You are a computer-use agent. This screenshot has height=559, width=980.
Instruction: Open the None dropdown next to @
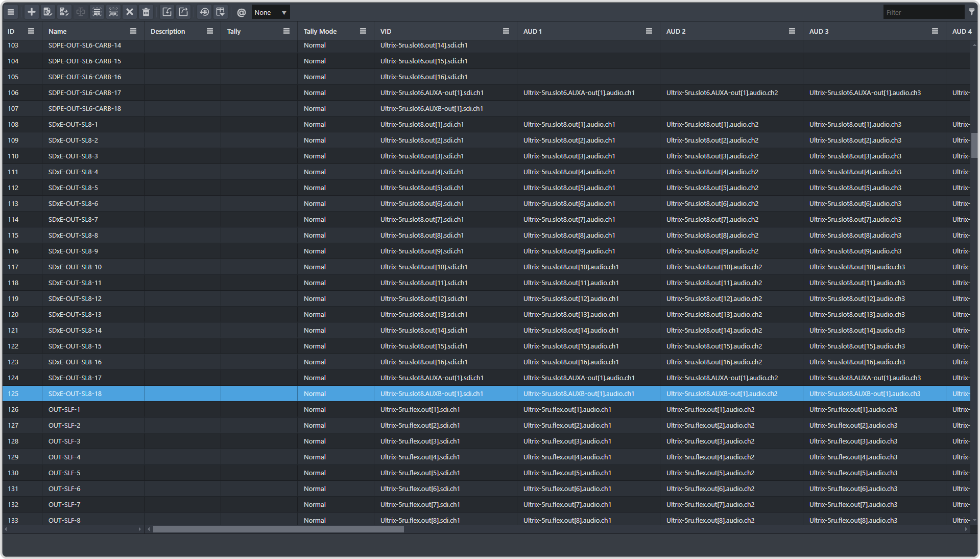click(271, 12)
